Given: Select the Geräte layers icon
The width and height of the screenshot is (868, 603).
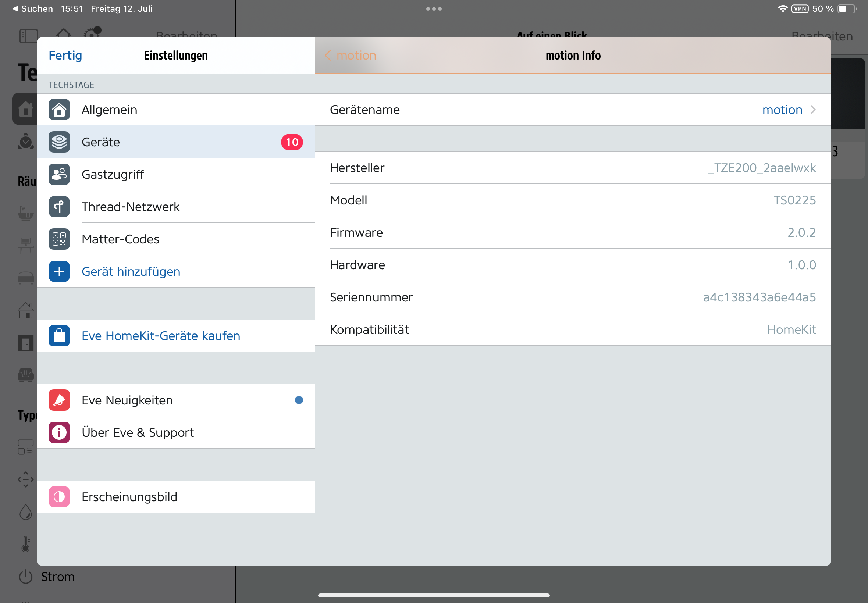Looking at the screenshot, I should (x=59, y=142).
